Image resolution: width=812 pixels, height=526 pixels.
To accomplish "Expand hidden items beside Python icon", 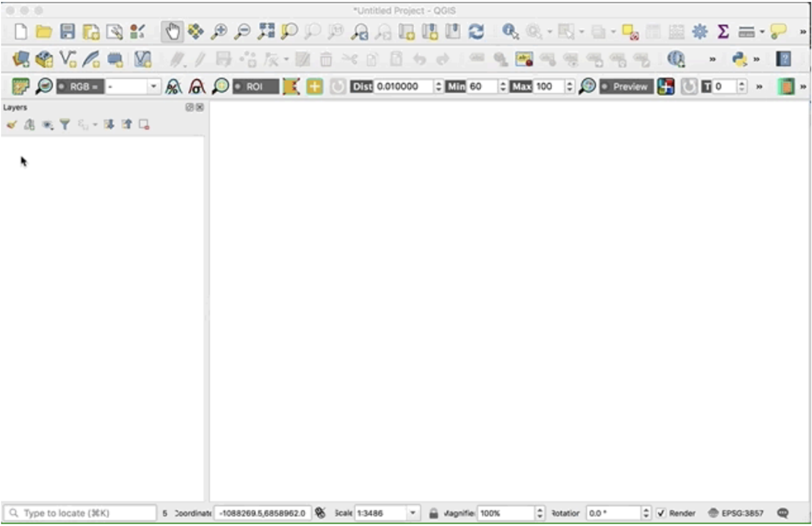I will pyautogui.click(x=756, y=59).
